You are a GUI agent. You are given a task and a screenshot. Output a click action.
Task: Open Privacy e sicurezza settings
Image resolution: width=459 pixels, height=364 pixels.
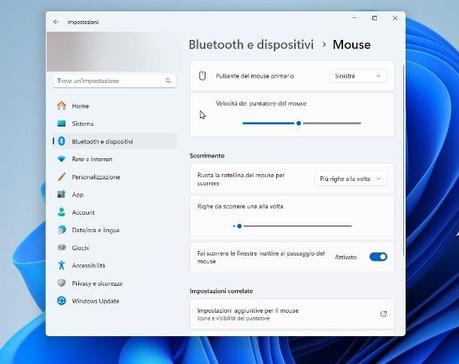[x=114, y=283]
